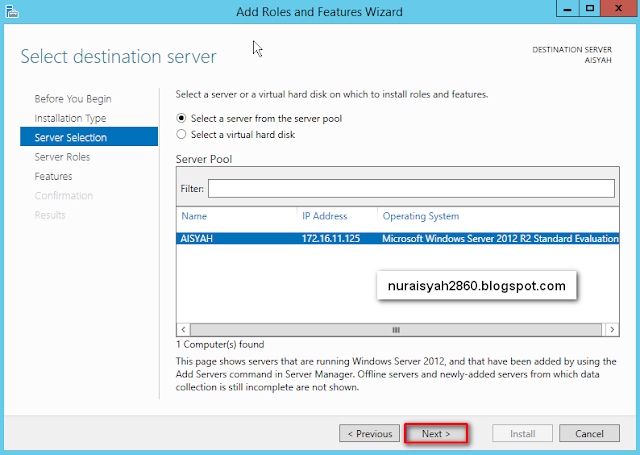Click the wizard icon in title bar

tap(12, 11)
